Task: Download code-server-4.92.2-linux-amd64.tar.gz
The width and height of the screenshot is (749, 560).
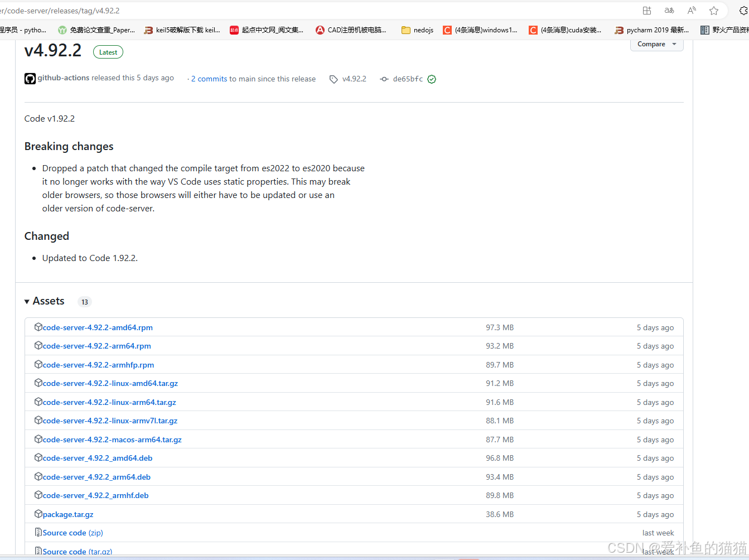Action: [x=110, y=383]
